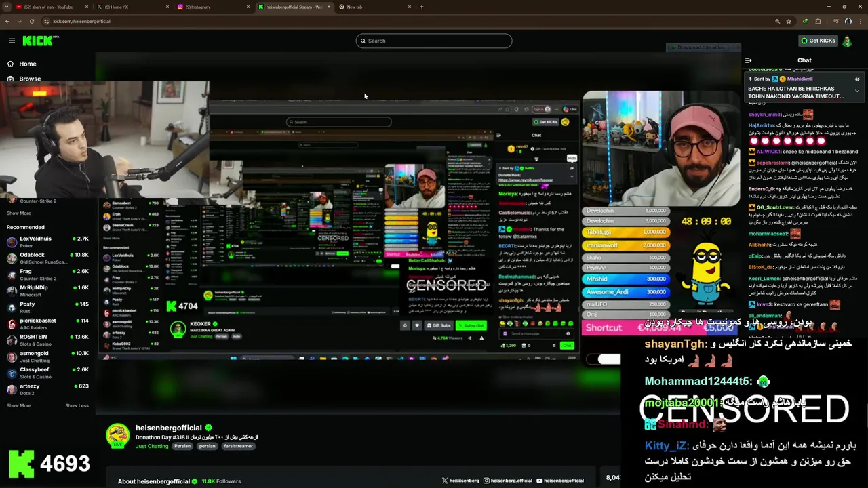Click the 11.8K Followers text
The height and width of the screenshot is (488, 868).
pos(221,481)
